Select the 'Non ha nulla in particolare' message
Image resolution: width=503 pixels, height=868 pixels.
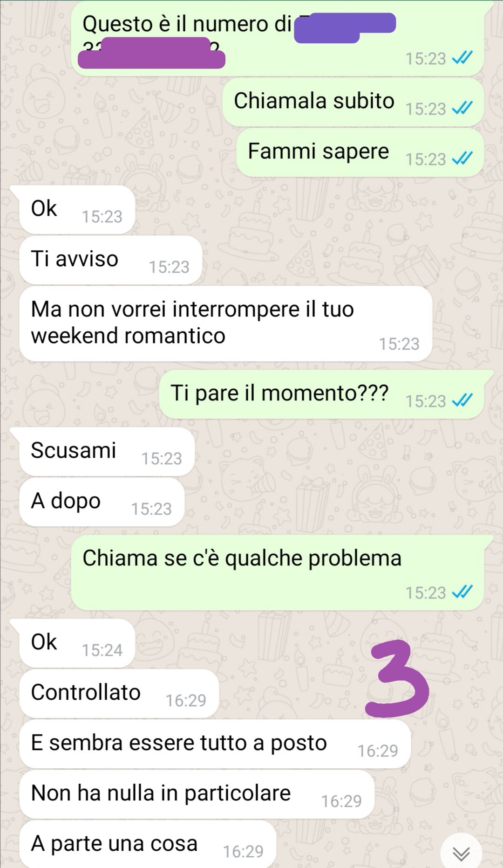[197, 794]
